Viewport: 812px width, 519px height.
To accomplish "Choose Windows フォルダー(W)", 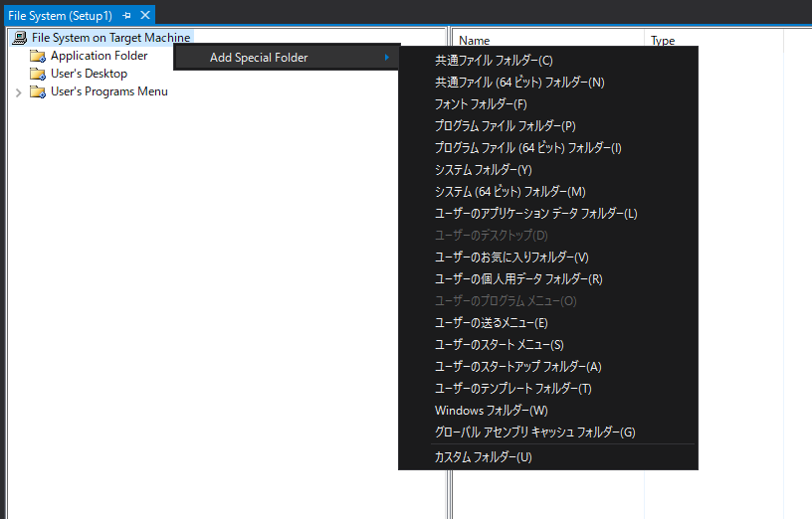I will [548, 411].
